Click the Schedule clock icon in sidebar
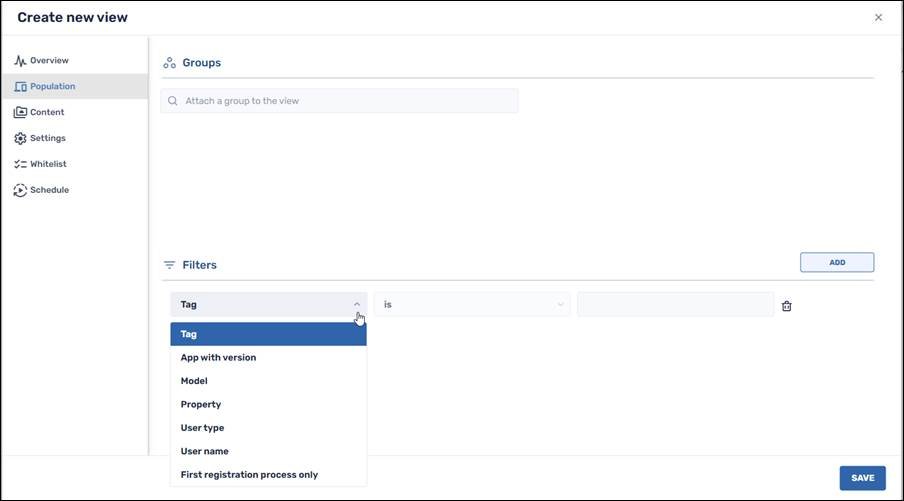 tap(20, 190)
